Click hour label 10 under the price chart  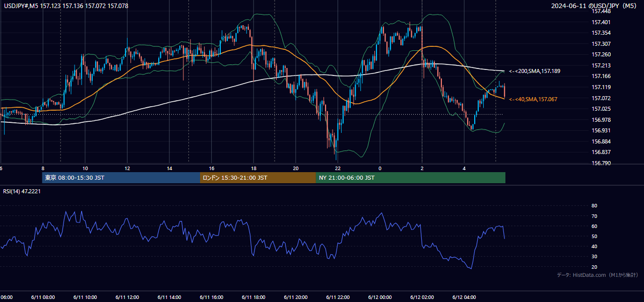click(x=85, y=169)
